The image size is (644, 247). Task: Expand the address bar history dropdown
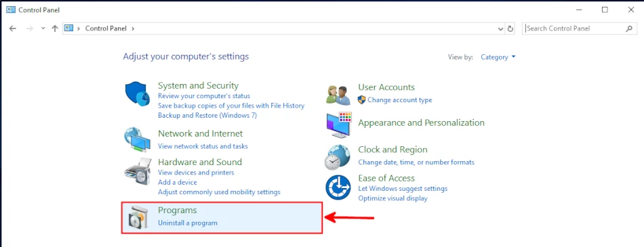click(x=500, y=28)
